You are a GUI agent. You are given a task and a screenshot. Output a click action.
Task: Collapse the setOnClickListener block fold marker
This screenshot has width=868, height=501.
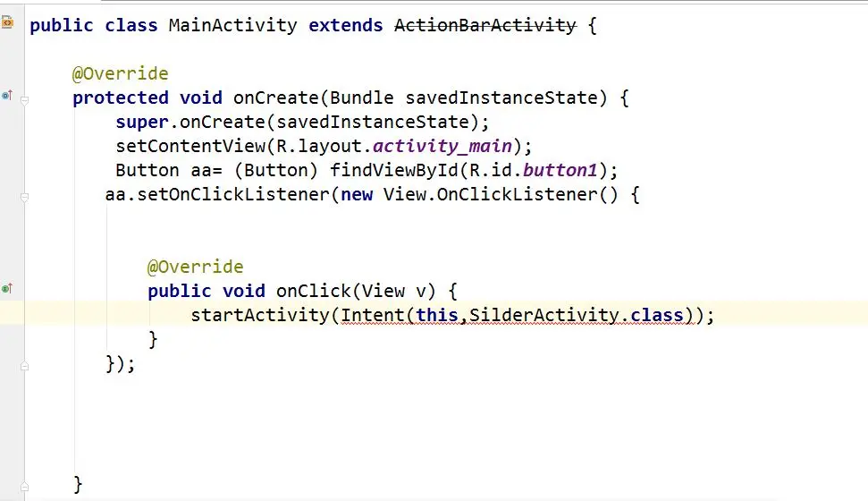pyautogui.click(x=24, y=197)
